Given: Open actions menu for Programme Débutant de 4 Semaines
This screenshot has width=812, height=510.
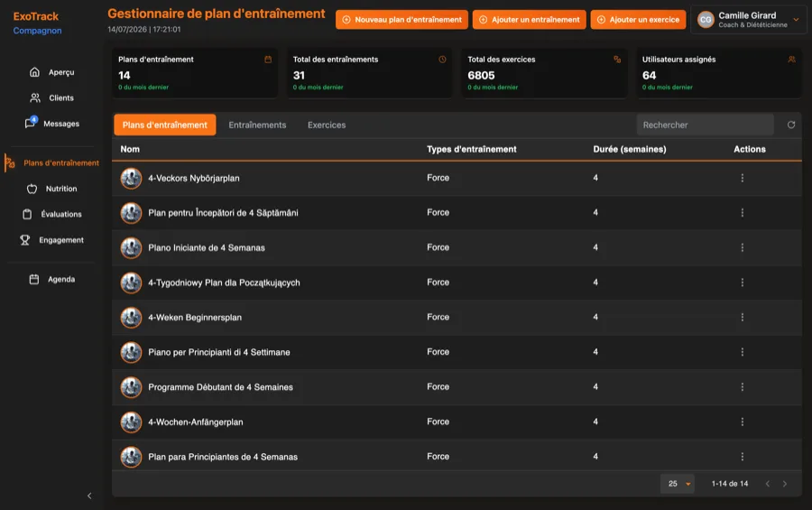Looking at the screenshot, I should coord(743,387).
